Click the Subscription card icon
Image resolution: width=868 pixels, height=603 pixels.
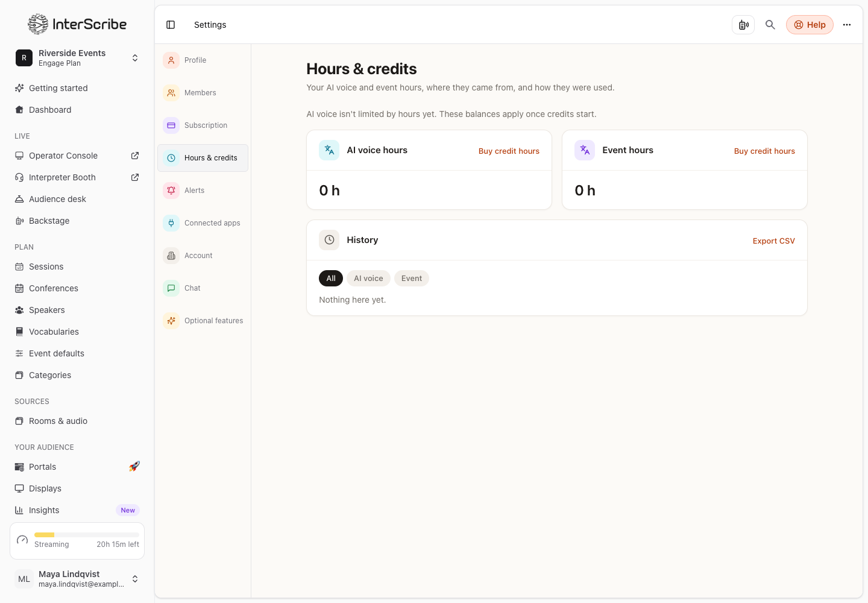(171, 125)
